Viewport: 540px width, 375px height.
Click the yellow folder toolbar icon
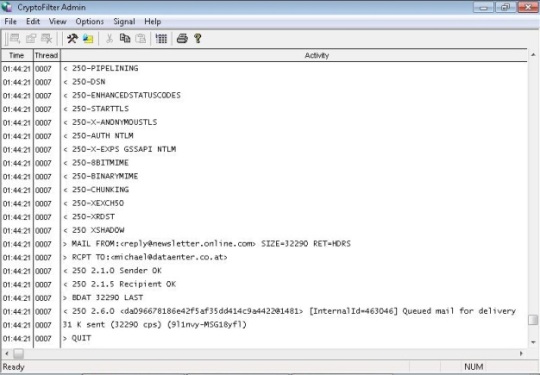click(88, 39)
